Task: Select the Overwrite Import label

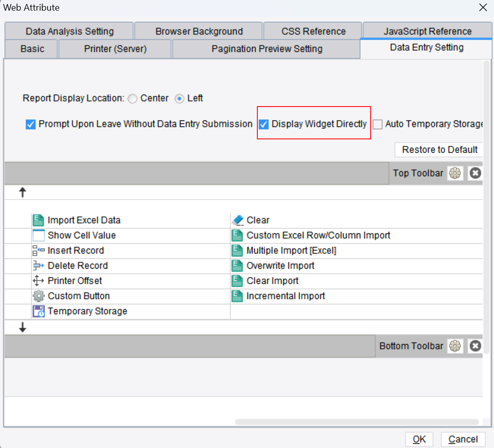Action: 280,266
